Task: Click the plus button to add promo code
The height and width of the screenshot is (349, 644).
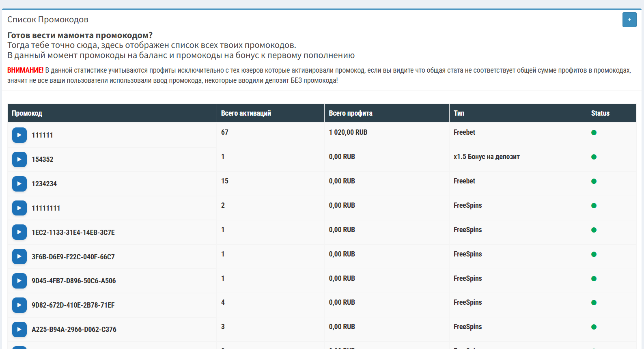Action: click(x=629, y=20)
